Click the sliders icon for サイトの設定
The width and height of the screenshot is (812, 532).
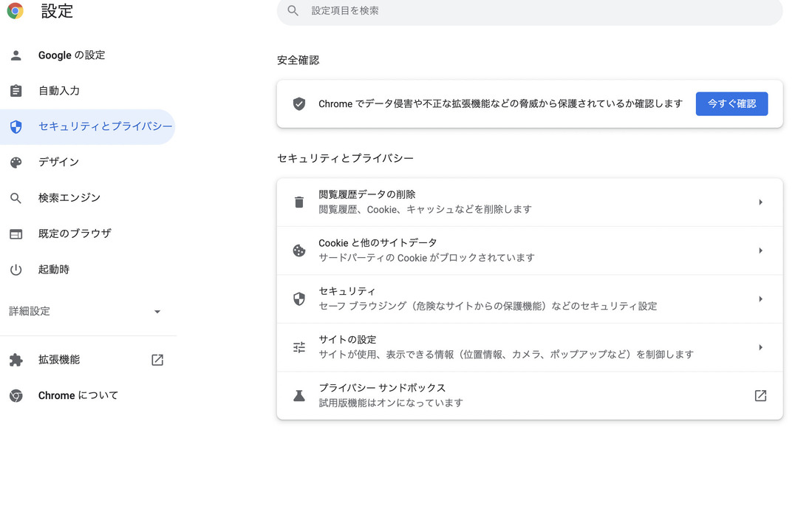tap(299, 347)
